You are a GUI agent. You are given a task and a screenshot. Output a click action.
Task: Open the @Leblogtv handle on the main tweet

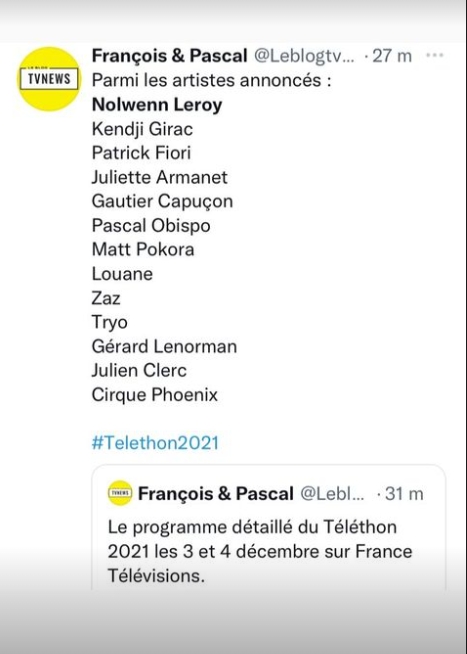(304, 56)
